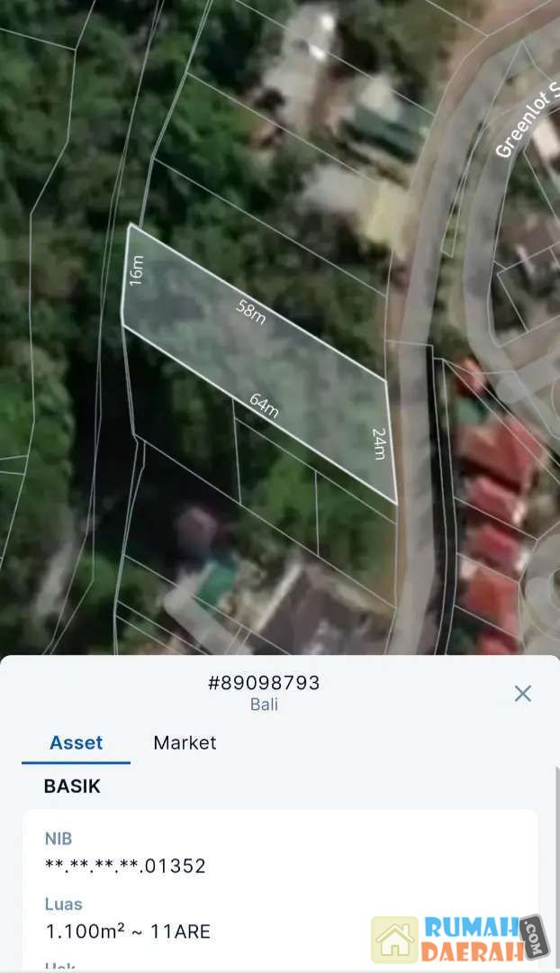Screen dimensions: 560x973
Task: Tap the parcel ID #89098793 title
Action: pos(264,683)
